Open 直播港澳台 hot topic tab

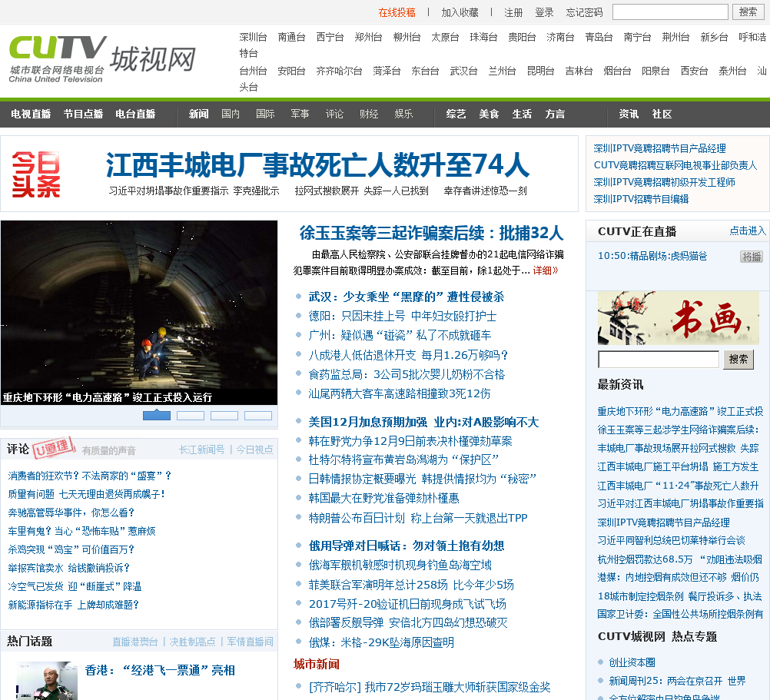[x=135, y=642]
